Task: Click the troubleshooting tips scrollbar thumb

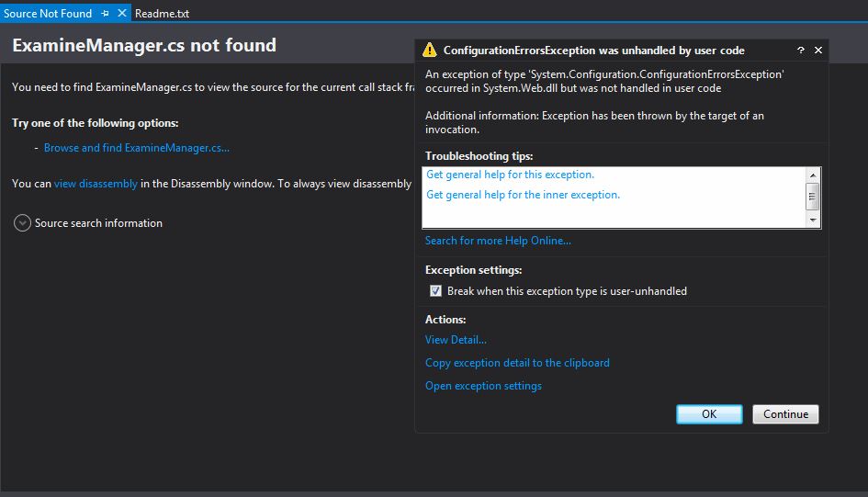Action: [x=812, y=197]
